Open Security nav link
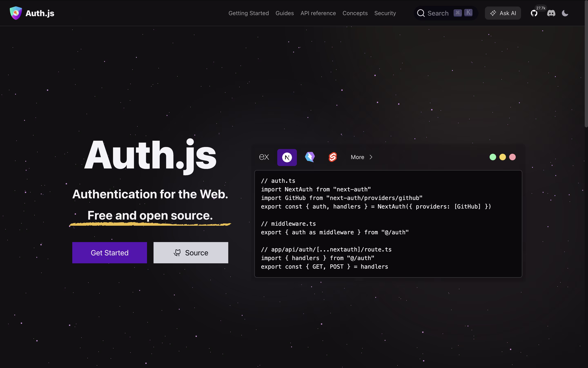The width and height of the screenshot is (588, 368). tap(385, 13)
